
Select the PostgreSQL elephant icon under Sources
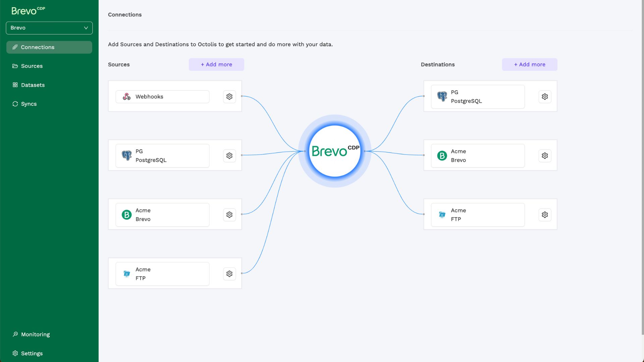click(126, 156)
